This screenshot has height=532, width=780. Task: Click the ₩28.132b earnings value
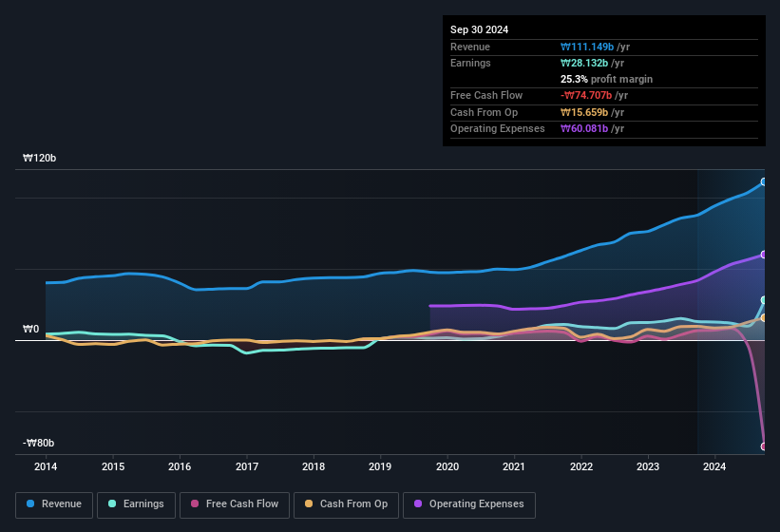(x=584, y=63)
